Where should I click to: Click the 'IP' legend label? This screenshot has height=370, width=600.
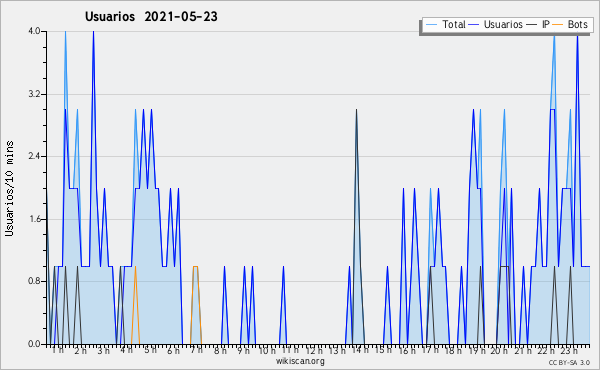coord(546,24)
